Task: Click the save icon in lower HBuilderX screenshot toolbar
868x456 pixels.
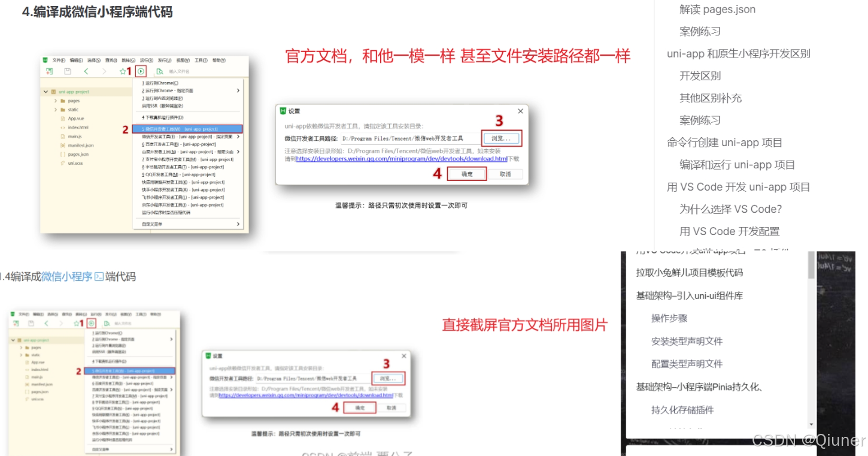Action: [x=31, y=323]
